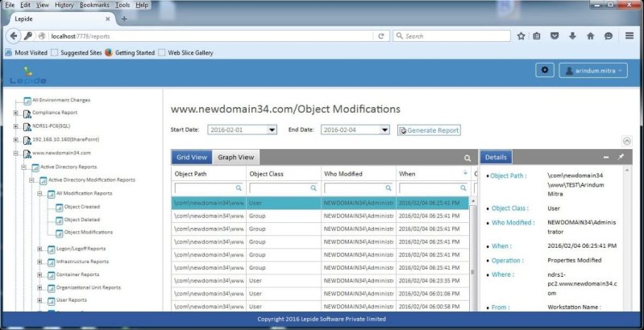Image resolution: width=644 pixels, height=330 pixels.
Task: Open the arindum.mitra user dropdown
Action: [x=592, y=72]
